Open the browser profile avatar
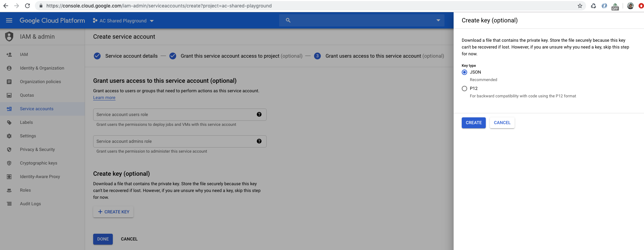 click(630, 6)
